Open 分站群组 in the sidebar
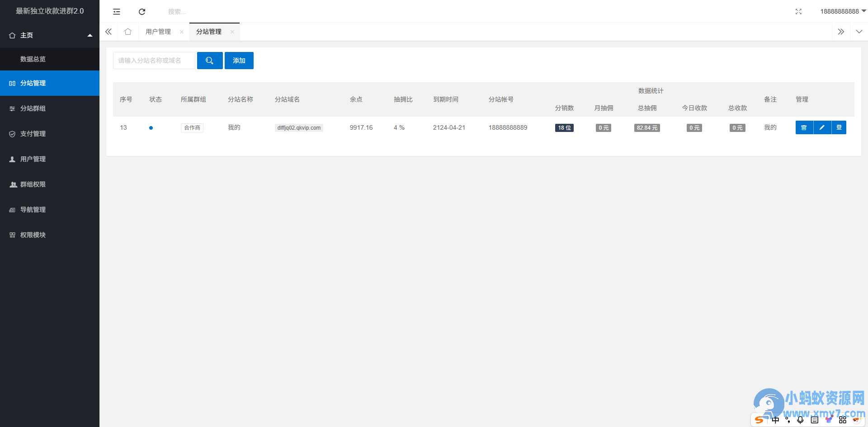868x427 pixels. (50, 108)
